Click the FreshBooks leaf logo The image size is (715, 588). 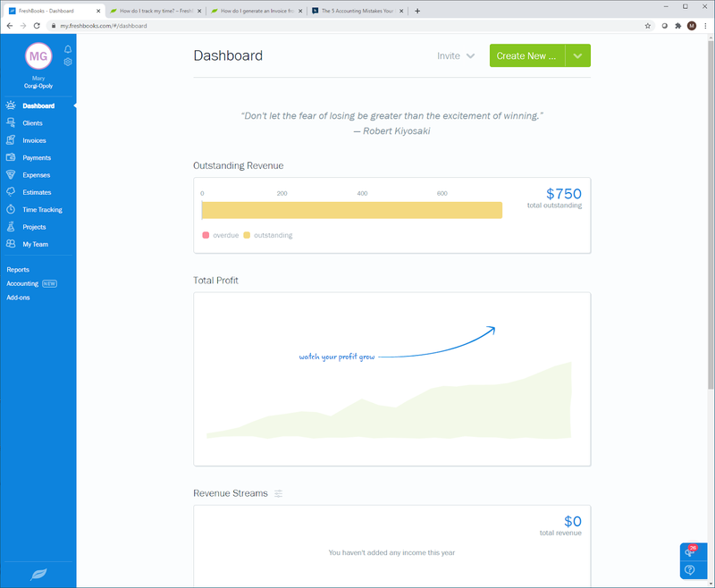[x=38, y=575]
